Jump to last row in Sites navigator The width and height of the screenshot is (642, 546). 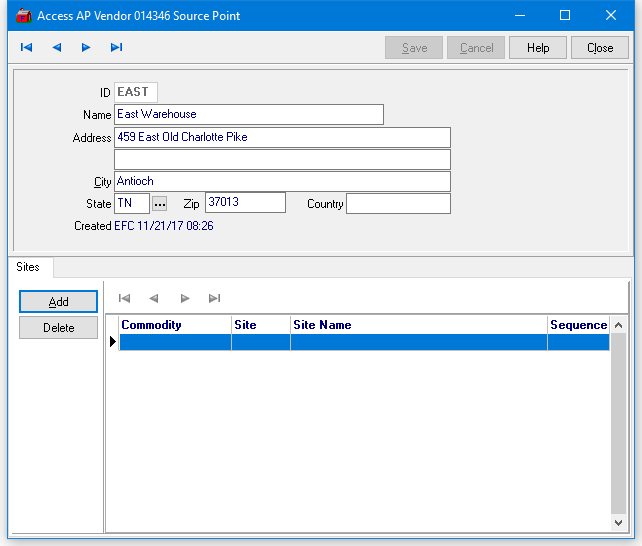point(214,298)
